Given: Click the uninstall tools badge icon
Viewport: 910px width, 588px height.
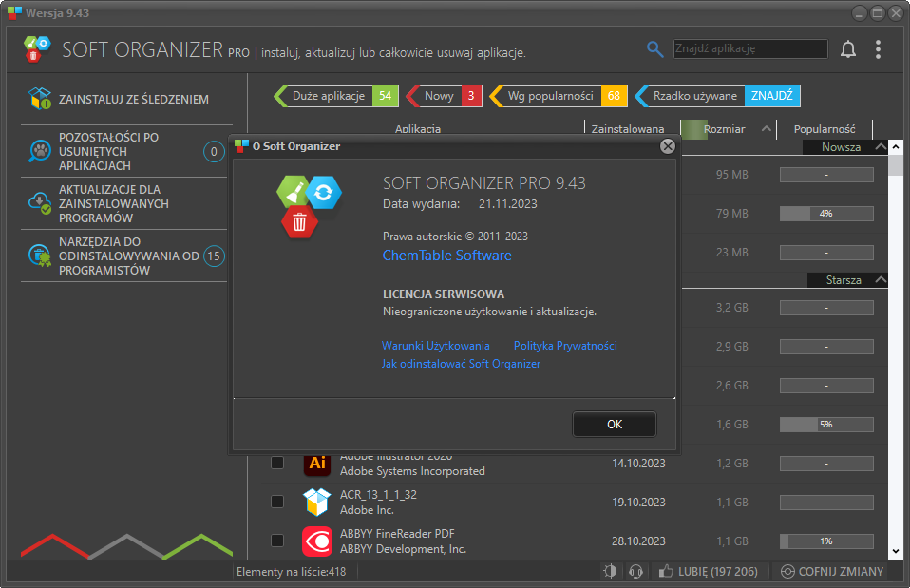Looking at the screenshot, I should (40, 256).
